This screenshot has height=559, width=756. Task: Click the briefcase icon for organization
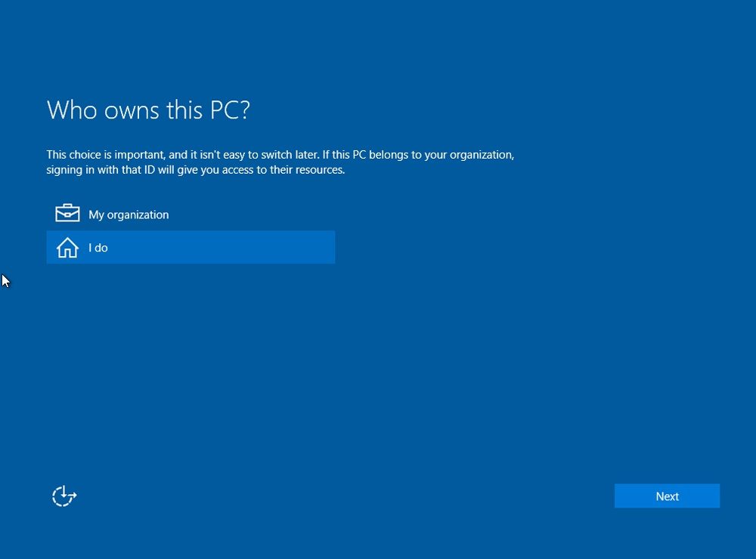(x=67, y=213)
